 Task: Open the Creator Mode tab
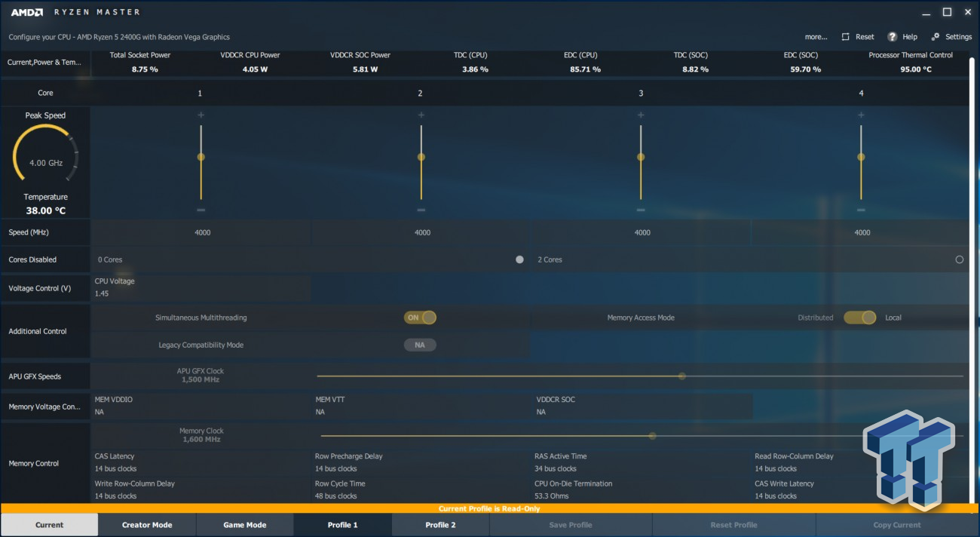147,525
